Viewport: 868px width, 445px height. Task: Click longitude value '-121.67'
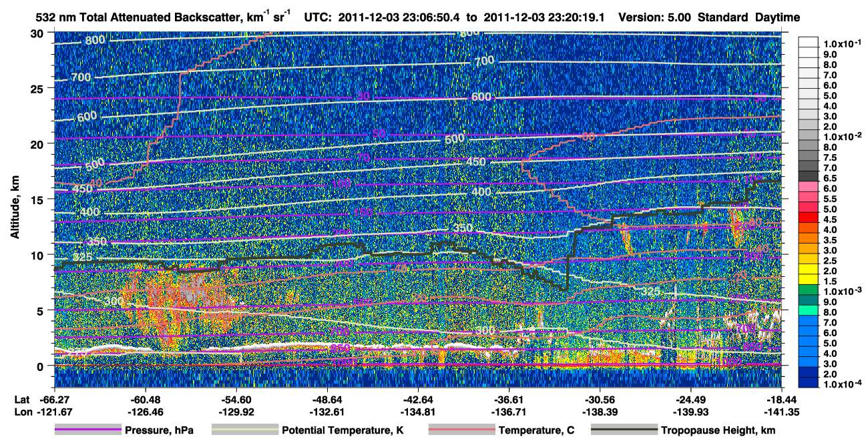tap(55, 412)
